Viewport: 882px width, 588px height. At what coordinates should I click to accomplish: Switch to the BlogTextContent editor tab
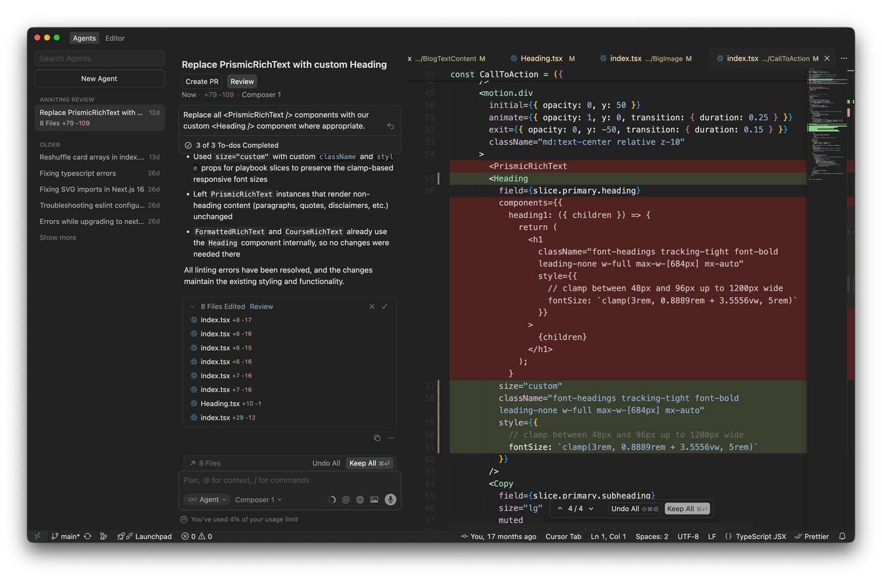pos(446,58)
